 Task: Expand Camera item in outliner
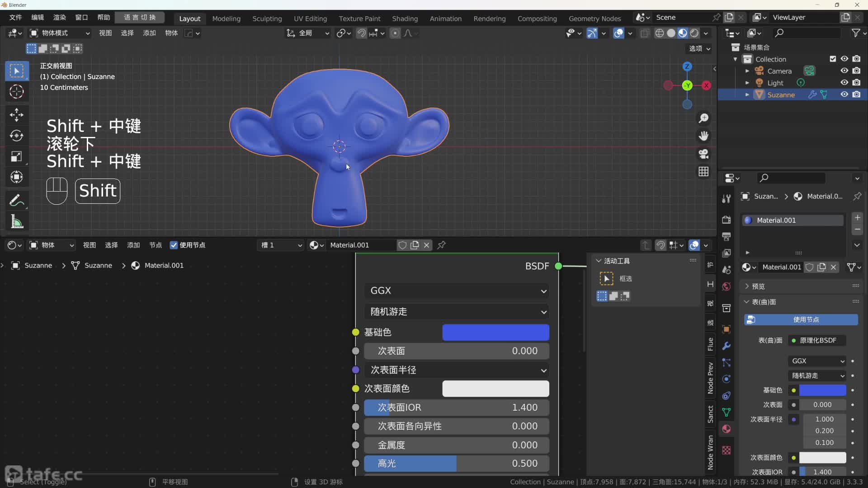pyautogui.click(x=747, y=71)
